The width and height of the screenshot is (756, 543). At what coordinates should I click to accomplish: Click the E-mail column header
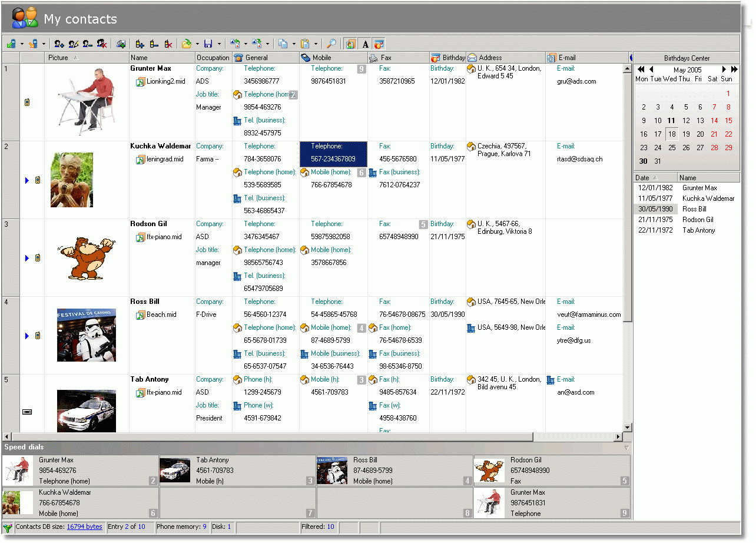click(x=586, y=58)
